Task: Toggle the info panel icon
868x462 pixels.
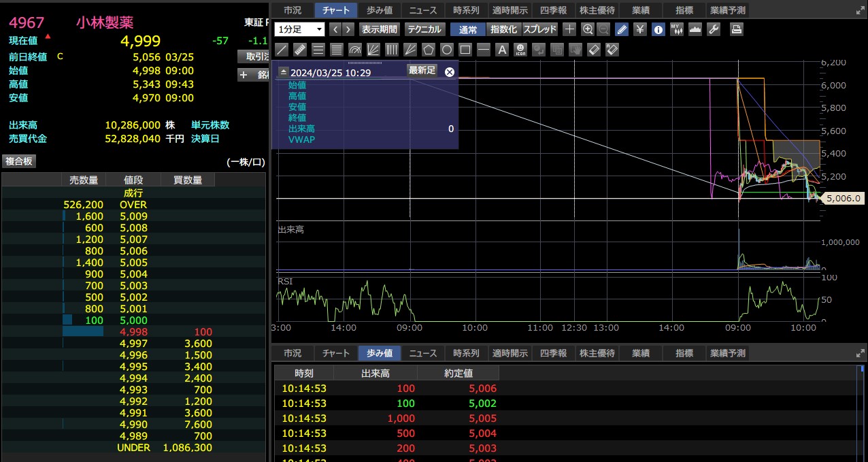Action: 658,29
